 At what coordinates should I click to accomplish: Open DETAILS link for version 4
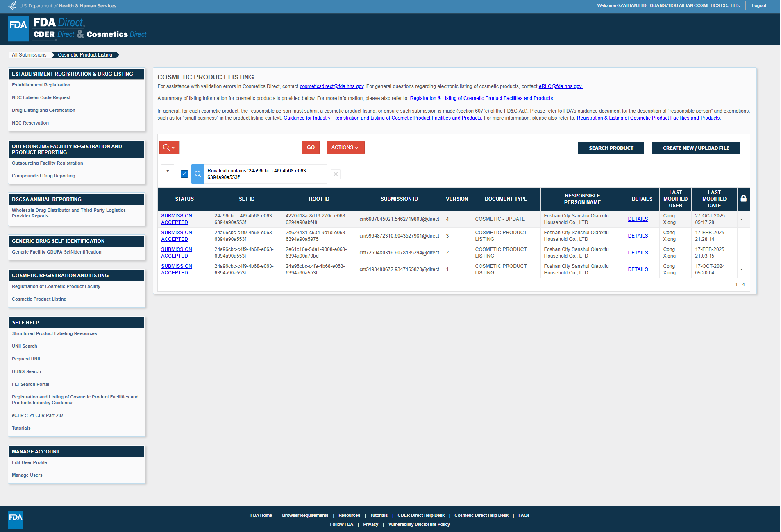638,219
